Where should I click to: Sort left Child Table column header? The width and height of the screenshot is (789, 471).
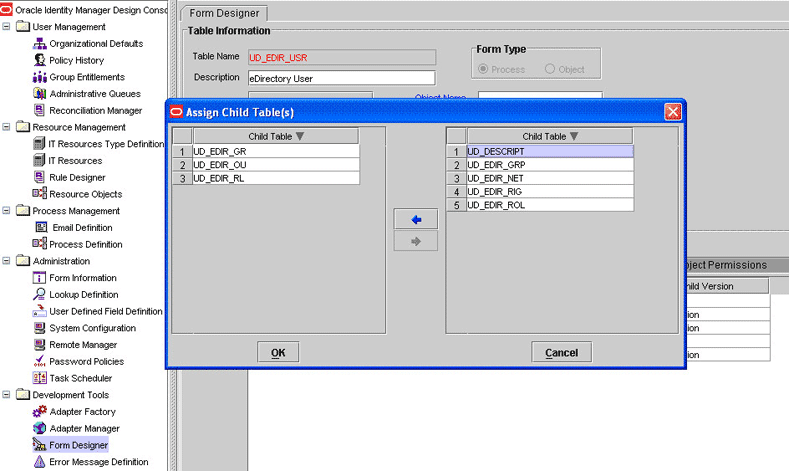[x=276, y=136]
